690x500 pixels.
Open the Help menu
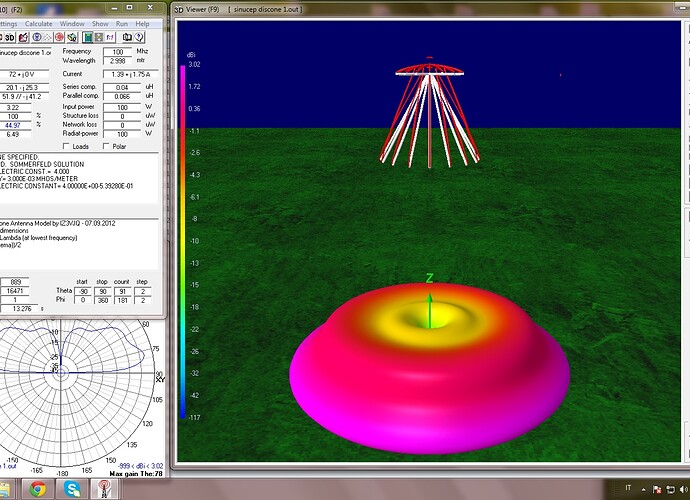click(x=143, y=22)
